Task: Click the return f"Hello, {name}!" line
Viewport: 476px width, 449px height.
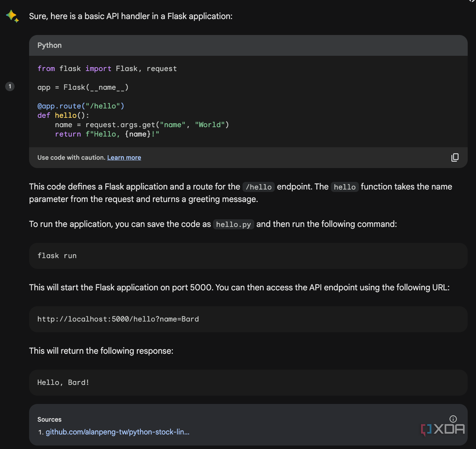Action: pos(107,134)
